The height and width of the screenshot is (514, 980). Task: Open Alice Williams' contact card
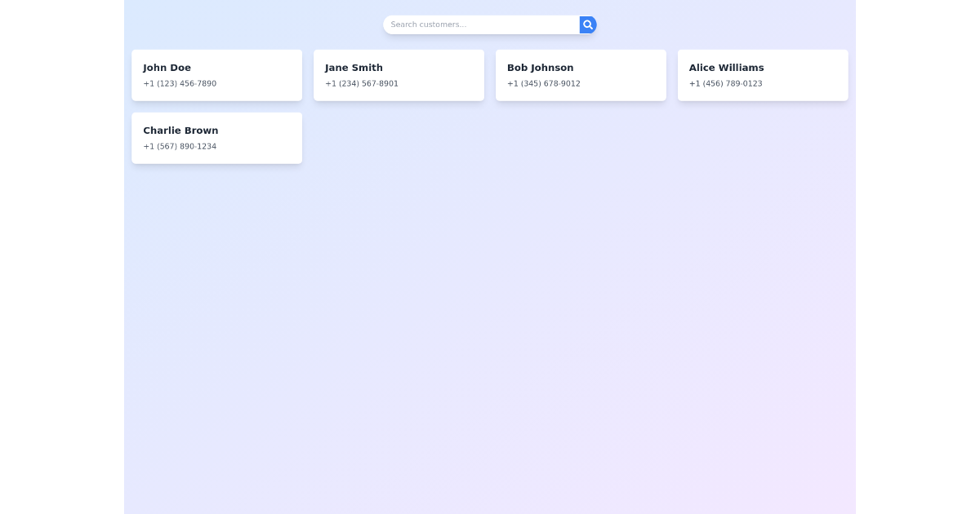pyautogui.click(x=763, y=75)
